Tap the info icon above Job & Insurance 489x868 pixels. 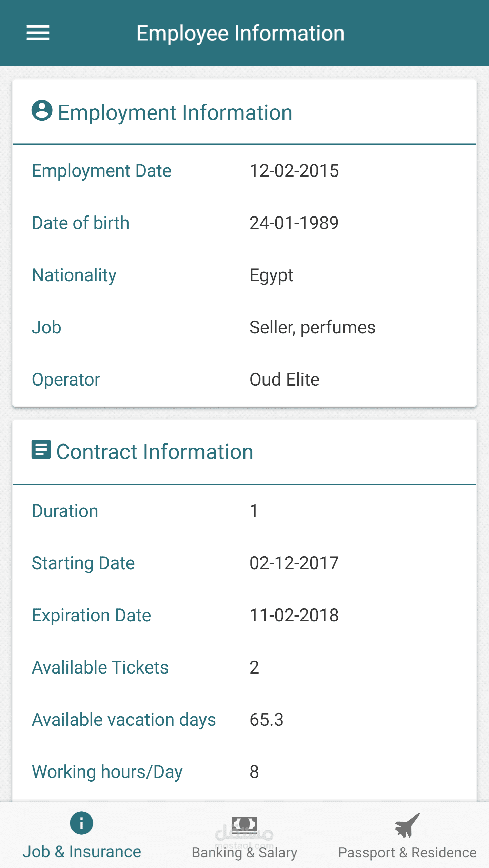tap(81, 823)
